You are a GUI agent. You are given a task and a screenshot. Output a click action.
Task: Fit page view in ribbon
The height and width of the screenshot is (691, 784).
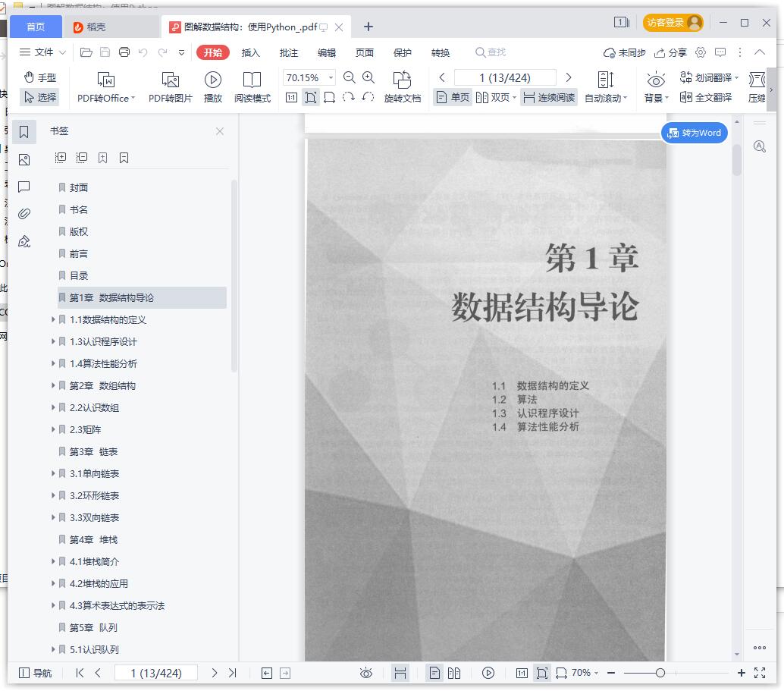pyautogui.click(x=311, y=98)
